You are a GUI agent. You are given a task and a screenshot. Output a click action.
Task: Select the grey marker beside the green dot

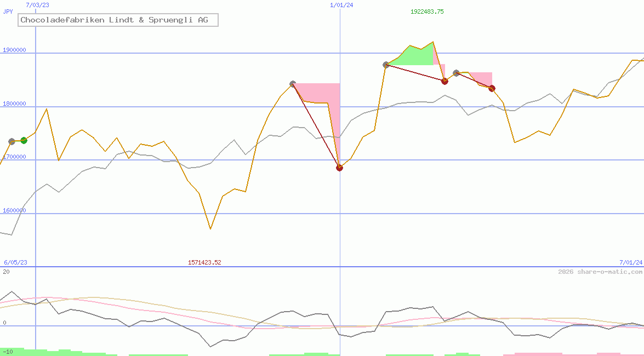pyautogui.click(x=12, y=142)
